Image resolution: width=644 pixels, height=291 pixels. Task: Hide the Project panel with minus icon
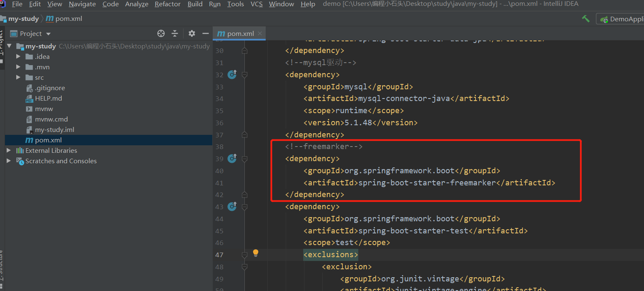(205, 33)
